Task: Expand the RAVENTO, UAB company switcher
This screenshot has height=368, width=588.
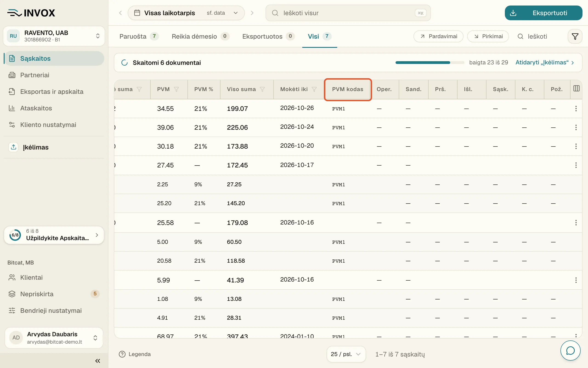Action: [54, 36]
